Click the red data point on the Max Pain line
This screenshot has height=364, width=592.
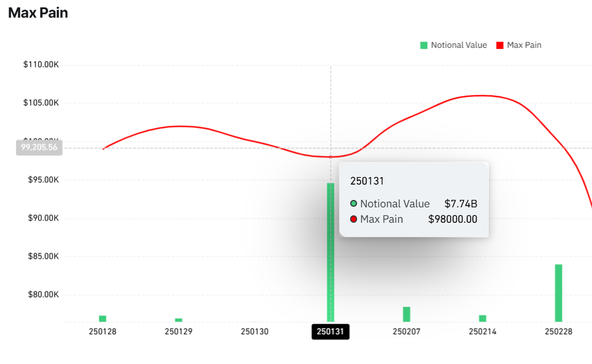tap(331, 157)
